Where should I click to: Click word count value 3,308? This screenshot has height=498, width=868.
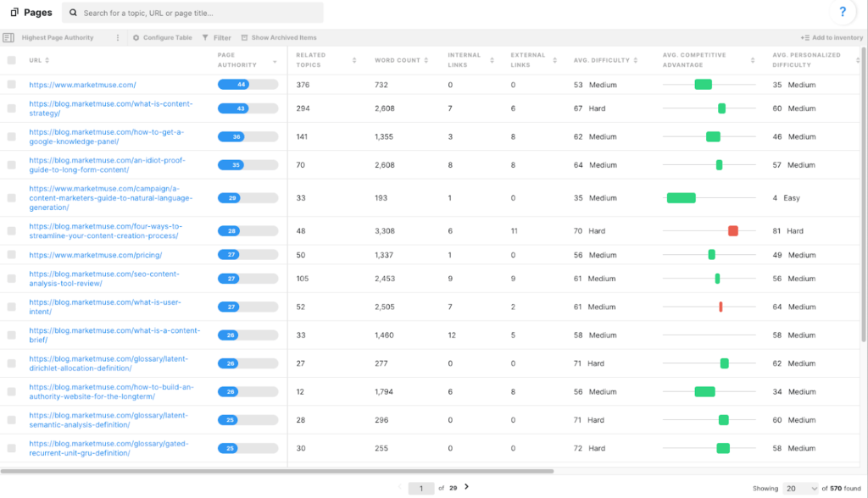coord(385,230)
